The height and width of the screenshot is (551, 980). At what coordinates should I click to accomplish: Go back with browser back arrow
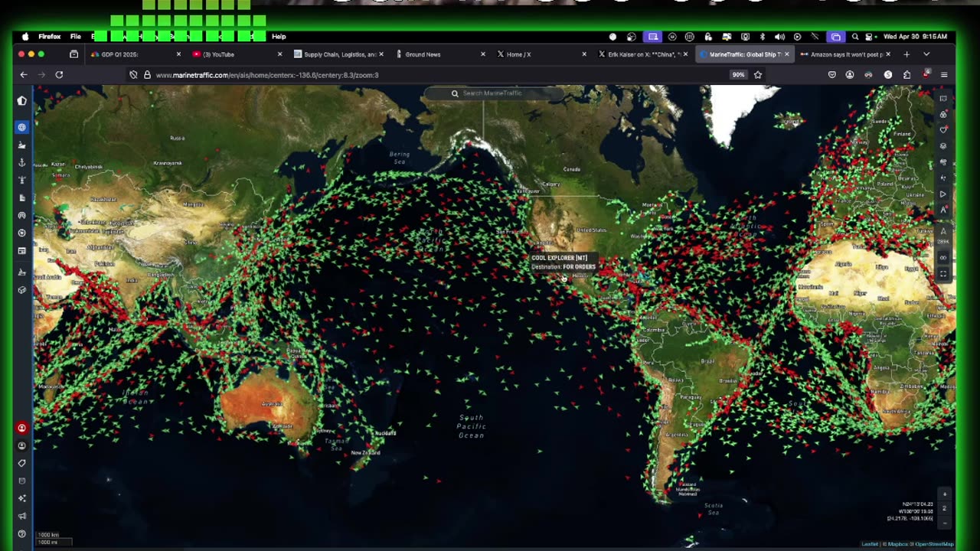[24, 75]
